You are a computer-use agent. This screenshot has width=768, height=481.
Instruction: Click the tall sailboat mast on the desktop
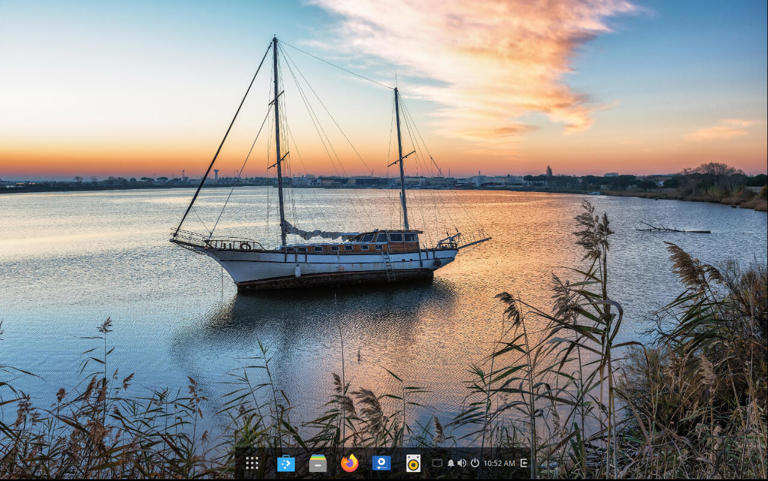(278, 140)
